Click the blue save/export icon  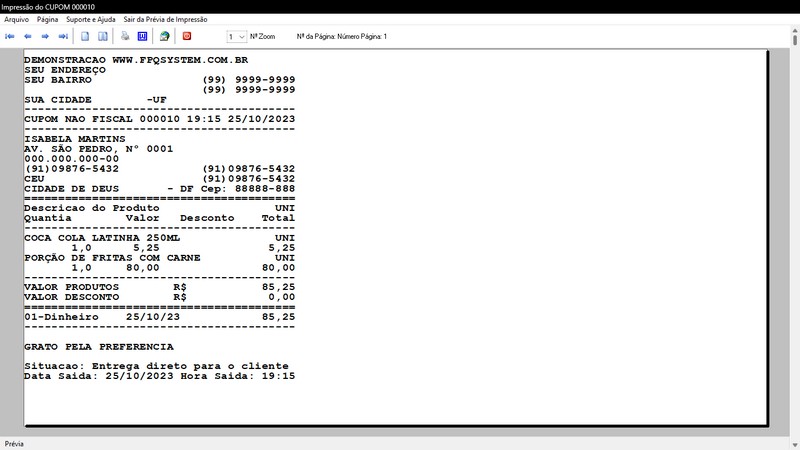[x=142, y=36]
